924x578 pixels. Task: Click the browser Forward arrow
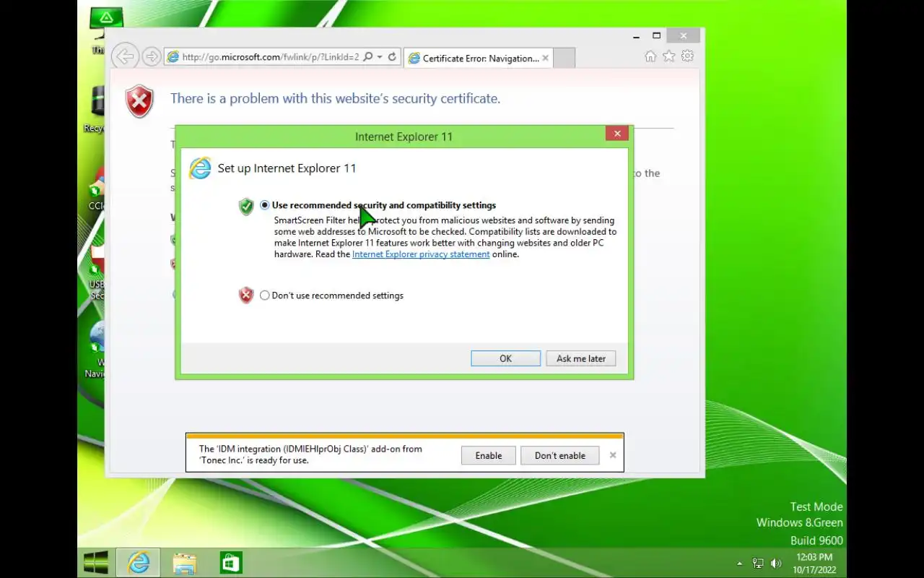(151, 56)
